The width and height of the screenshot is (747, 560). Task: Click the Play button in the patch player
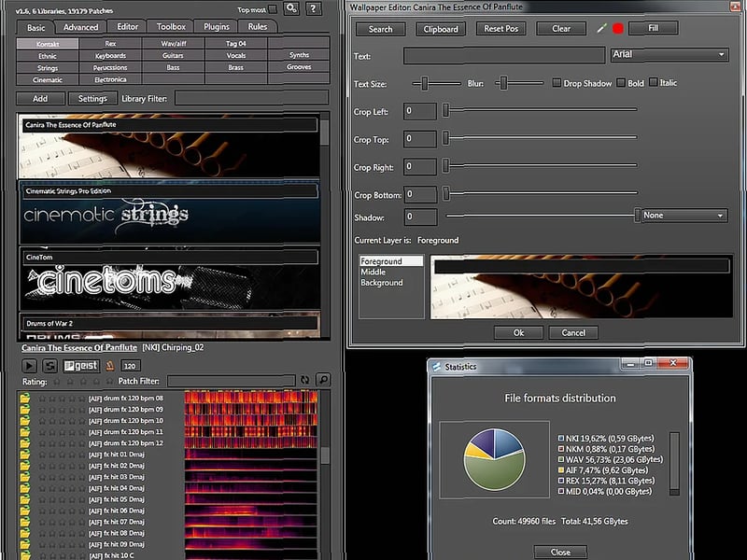pyautogui.click(x=28, y=366)
